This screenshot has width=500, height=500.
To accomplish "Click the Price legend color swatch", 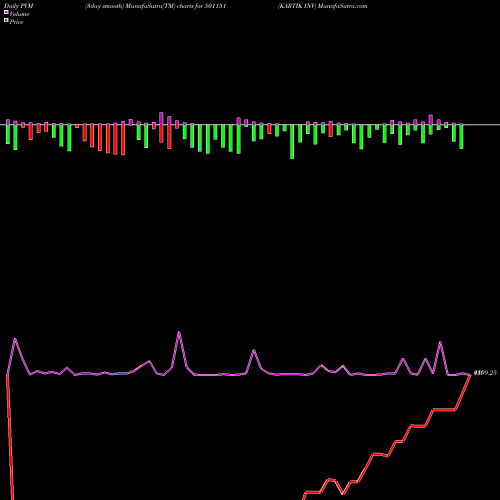I will click(x=6, y=21).
